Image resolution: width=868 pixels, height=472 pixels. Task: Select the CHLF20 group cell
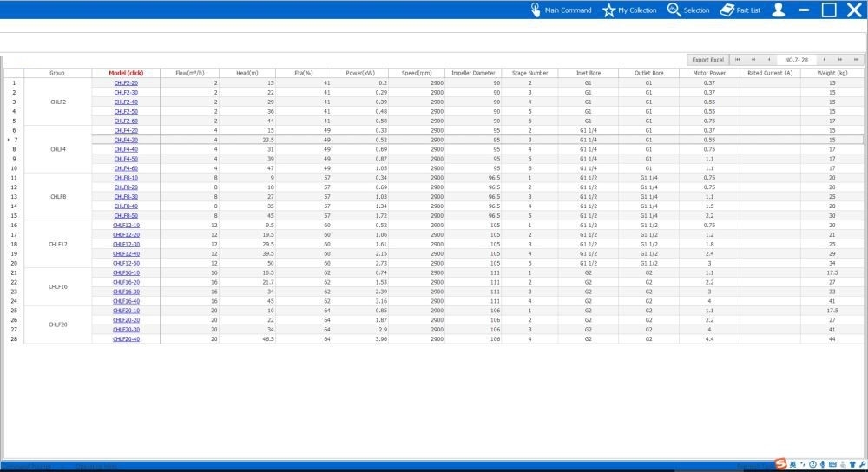pyautogui.click(x=58, y=324)
